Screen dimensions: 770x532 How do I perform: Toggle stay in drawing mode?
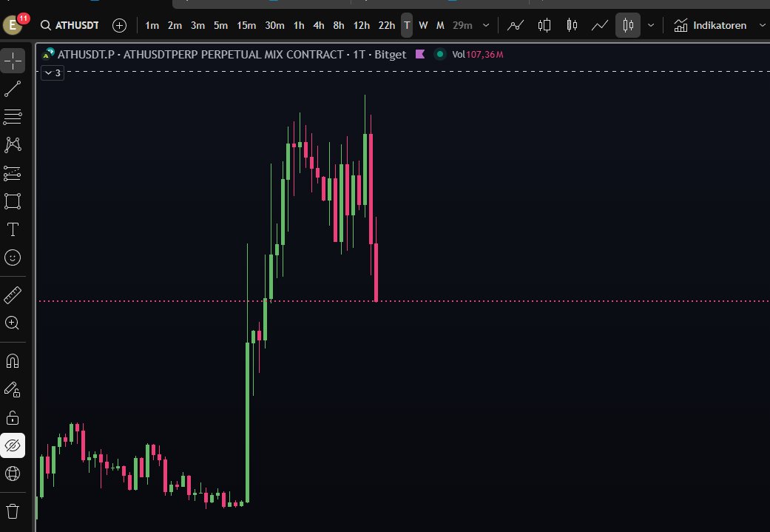click(x=13, y=389)
